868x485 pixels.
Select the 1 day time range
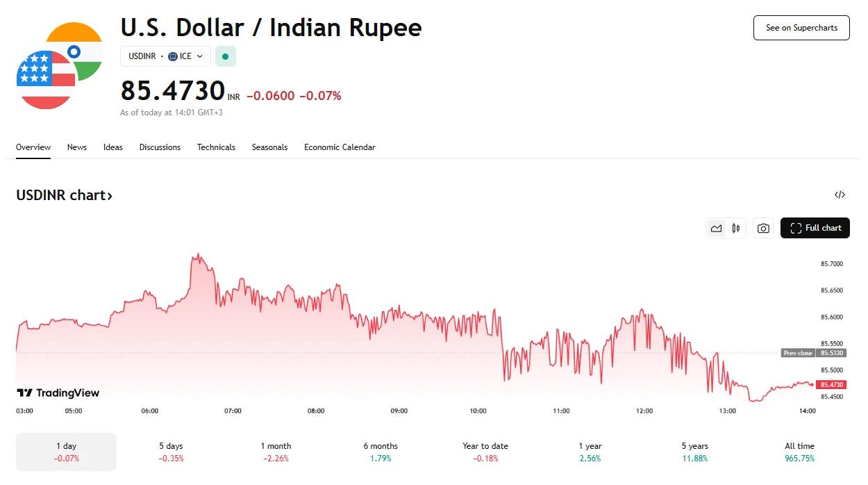67,452
